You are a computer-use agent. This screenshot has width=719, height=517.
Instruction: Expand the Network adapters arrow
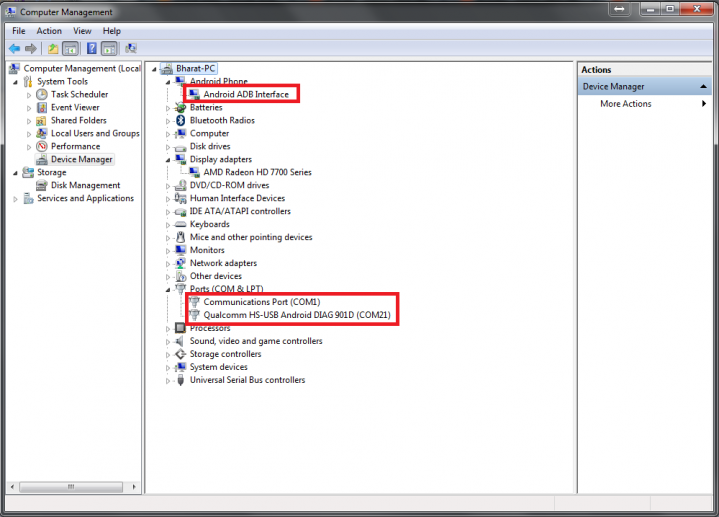click(168, 264)
